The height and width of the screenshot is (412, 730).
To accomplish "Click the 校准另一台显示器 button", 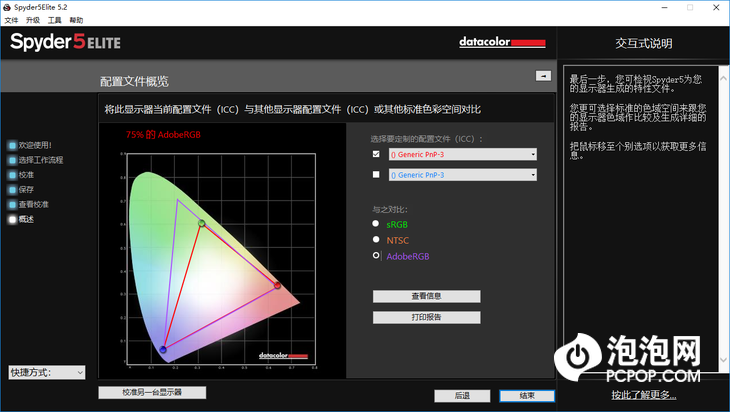I will [152, 392].
